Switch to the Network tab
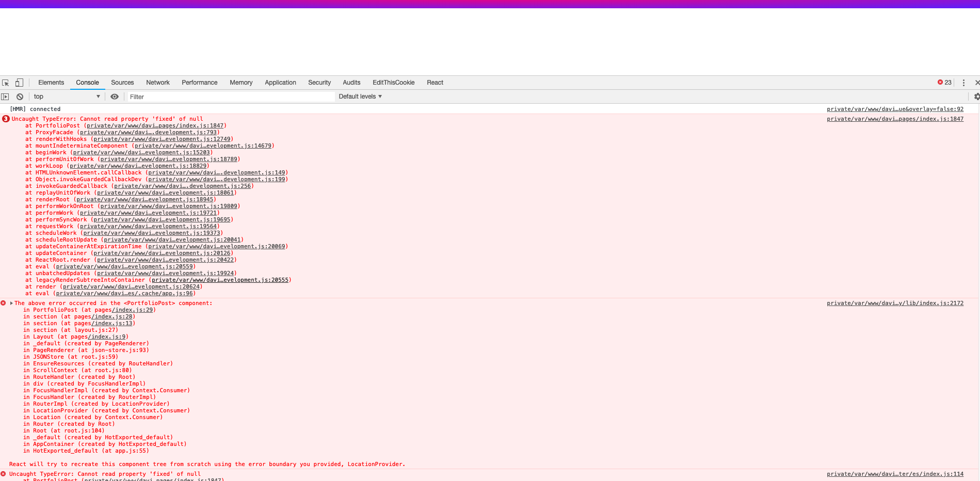980x481 pixels. click(157, 83)
